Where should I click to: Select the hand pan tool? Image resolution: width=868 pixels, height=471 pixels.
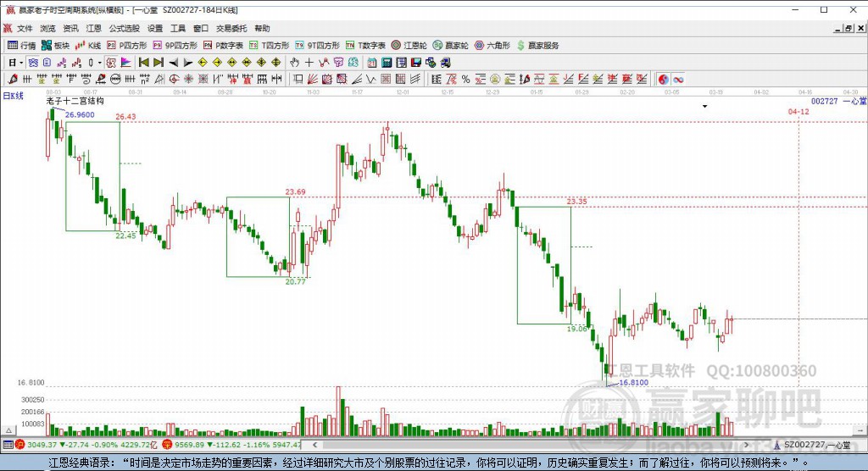[294, 63]
